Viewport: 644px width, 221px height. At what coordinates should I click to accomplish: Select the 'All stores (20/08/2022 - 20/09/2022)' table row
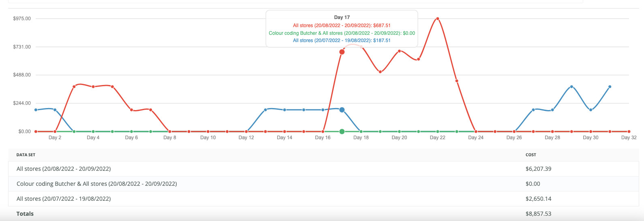(x=323, y=169)
